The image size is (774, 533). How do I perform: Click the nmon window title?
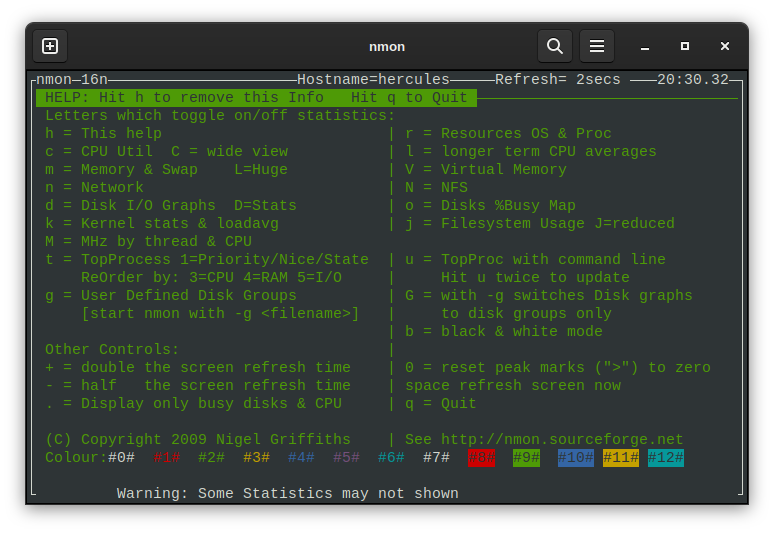pyautogui.click(x=387, y=47)
